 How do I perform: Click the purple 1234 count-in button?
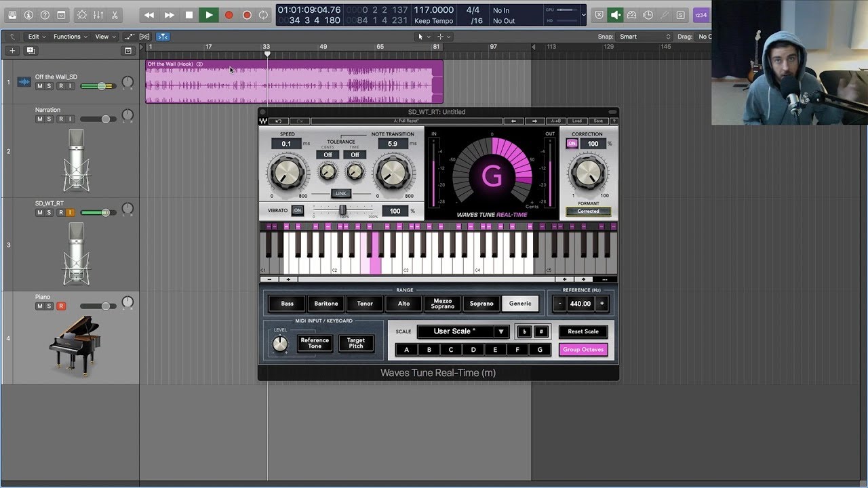(x=701, y=15)
